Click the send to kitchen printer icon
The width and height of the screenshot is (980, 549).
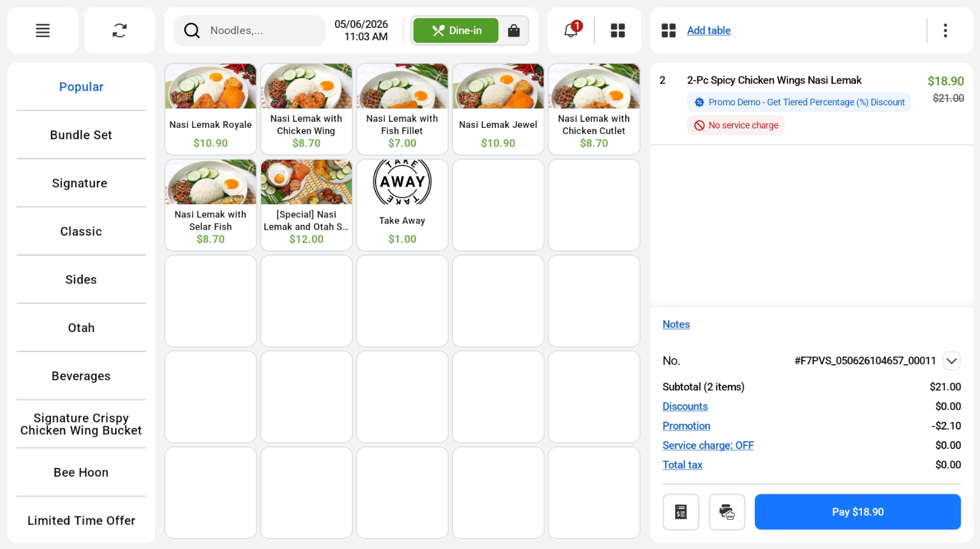click(x=727, y=512)
